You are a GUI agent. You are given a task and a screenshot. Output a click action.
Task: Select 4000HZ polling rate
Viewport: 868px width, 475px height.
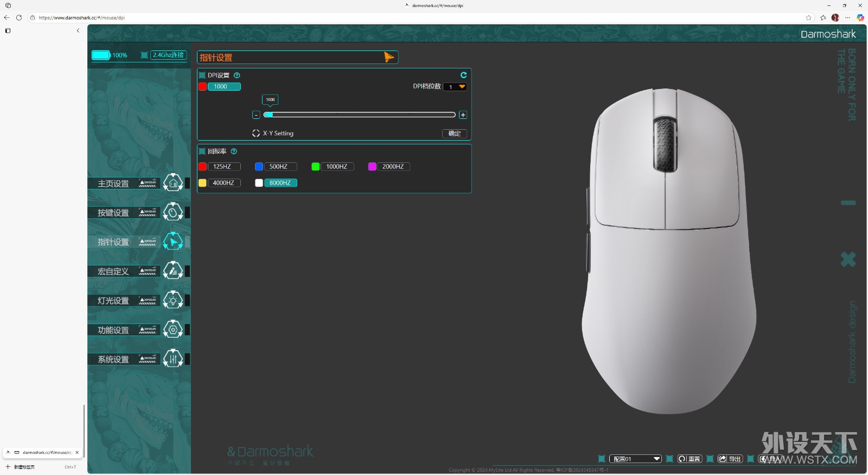click(x=224, y=183)
